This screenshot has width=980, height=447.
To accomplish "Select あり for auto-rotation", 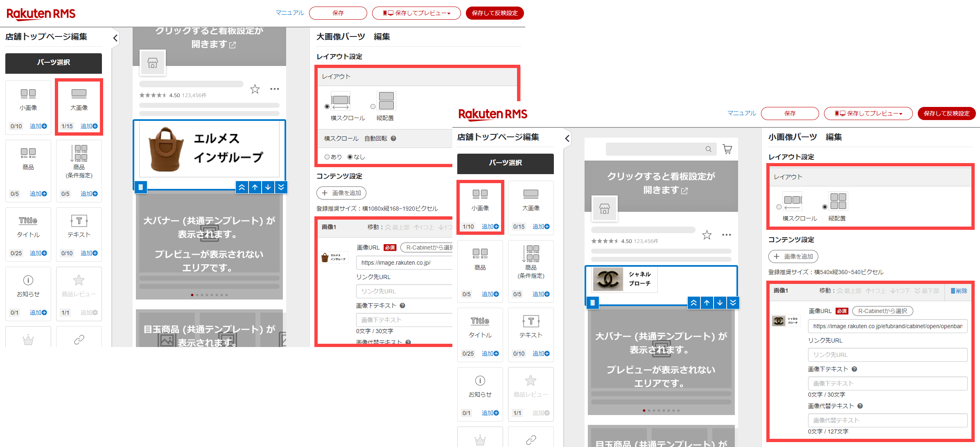I will pyautogui.click(x=327, y=157).
